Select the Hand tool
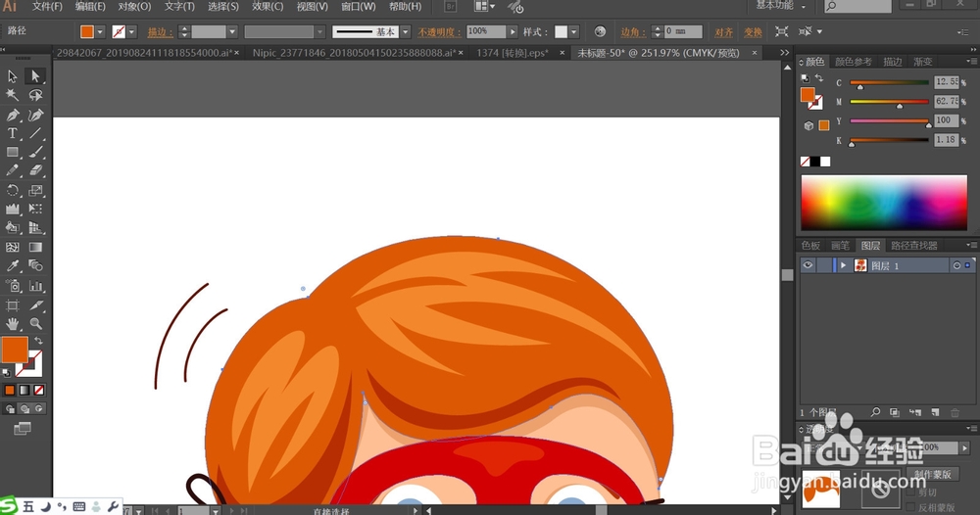 12,324
